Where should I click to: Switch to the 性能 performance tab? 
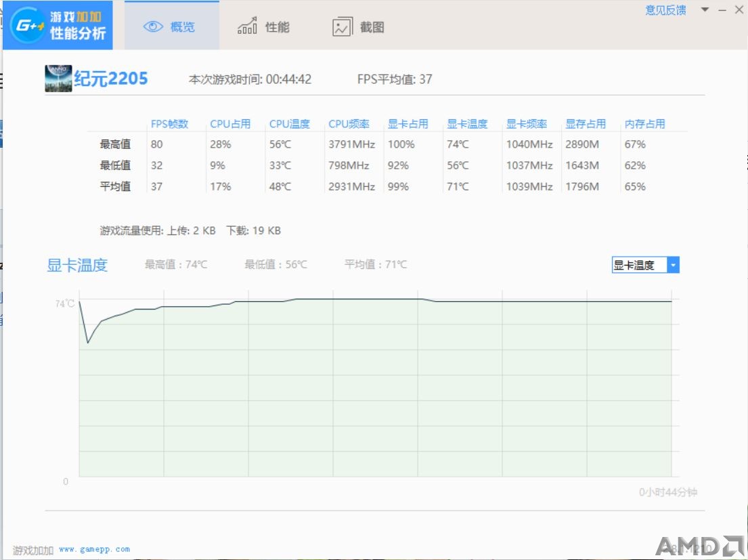point(263,26)
